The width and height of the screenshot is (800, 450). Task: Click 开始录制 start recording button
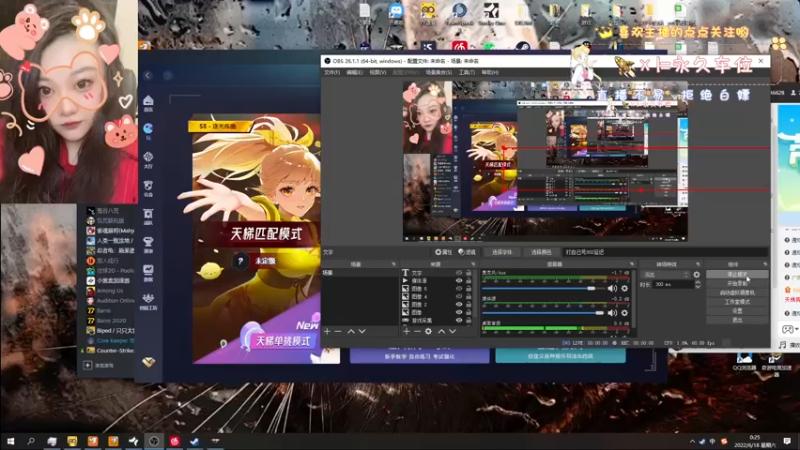pos(737,284)
